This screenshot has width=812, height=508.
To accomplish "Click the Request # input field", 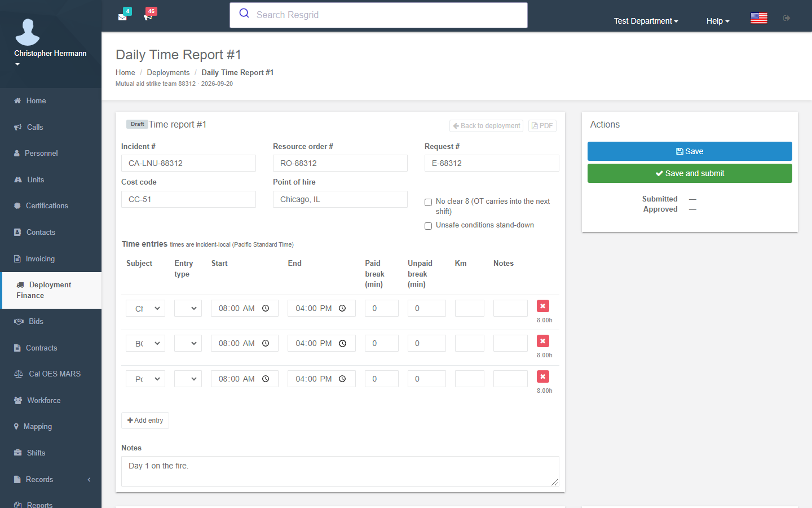I will pyautogui.click(x=492, y=163).
